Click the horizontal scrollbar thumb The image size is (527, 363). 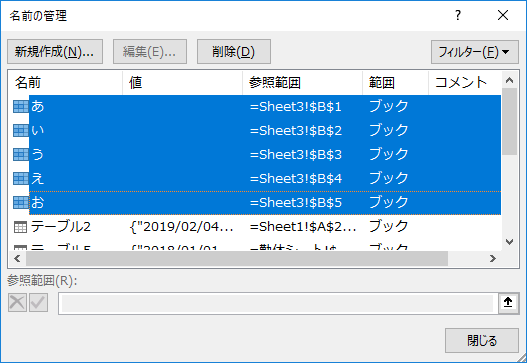point(237,258)
